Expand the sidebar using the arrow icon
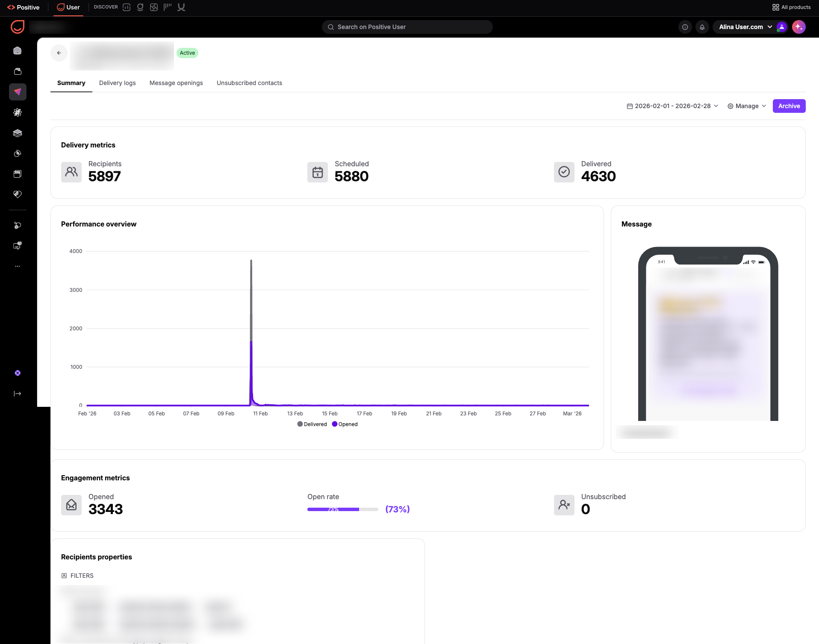 coord(18,394)
